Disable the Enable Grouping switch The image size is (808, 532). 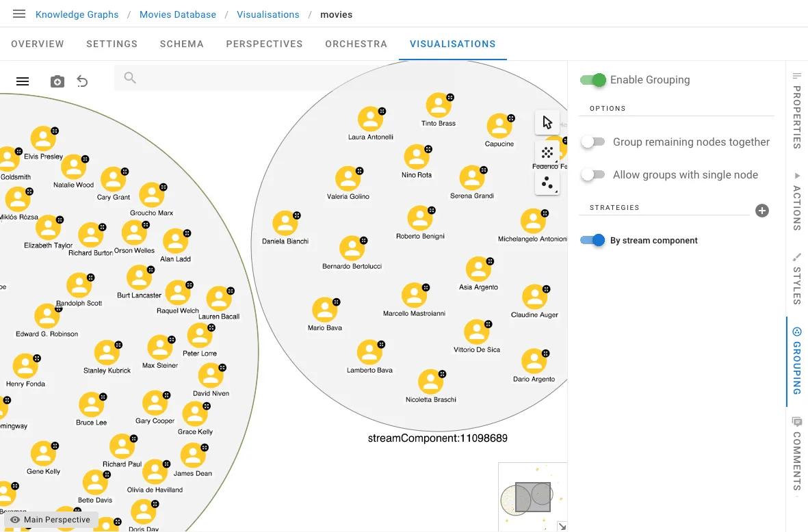(592, 80)
